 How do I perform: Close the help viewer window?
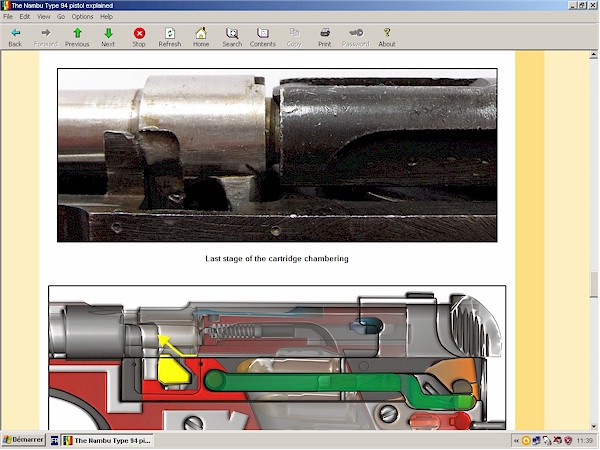[x=592, y=5]
